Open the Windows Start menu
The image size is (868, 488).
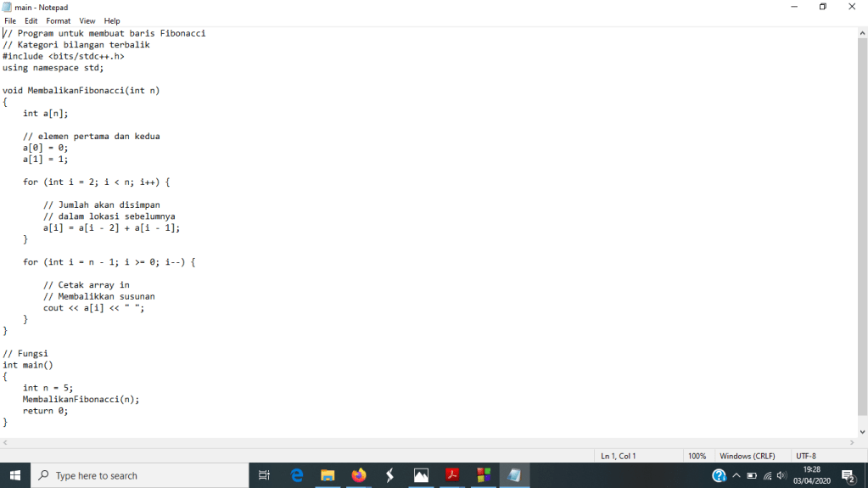[x=15, y=475]
